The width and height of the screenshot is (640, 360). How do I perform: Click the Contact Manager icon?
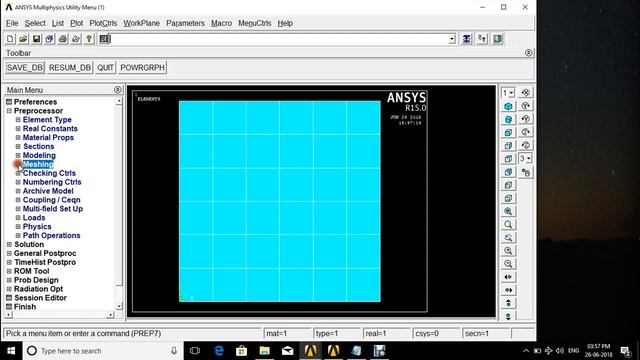[498, 39]
